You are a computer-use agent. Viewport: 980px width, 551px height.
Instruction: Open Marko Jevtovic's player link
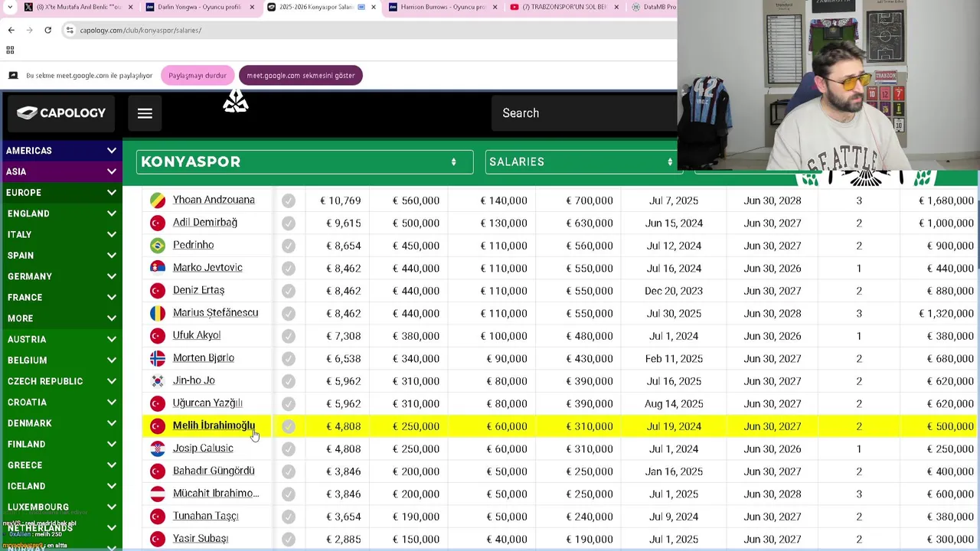pos(207,268)
